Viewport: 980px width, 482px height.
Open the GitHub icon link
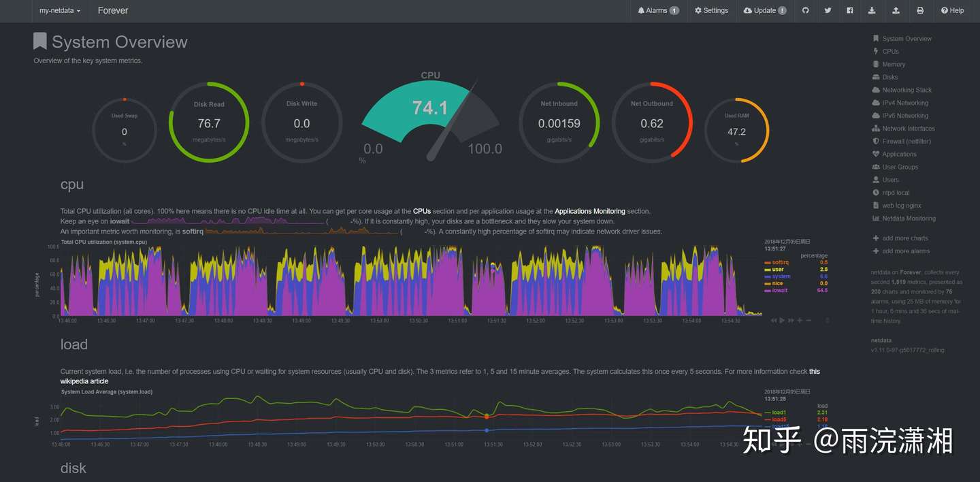[805, 10]
